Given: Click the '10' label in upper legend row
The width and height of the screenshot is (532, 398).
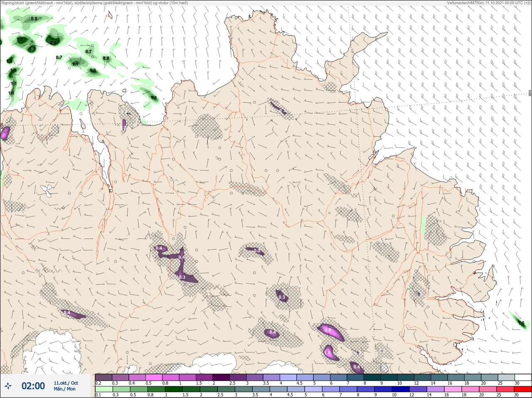Looking at the screenshot, I should 399,383.
